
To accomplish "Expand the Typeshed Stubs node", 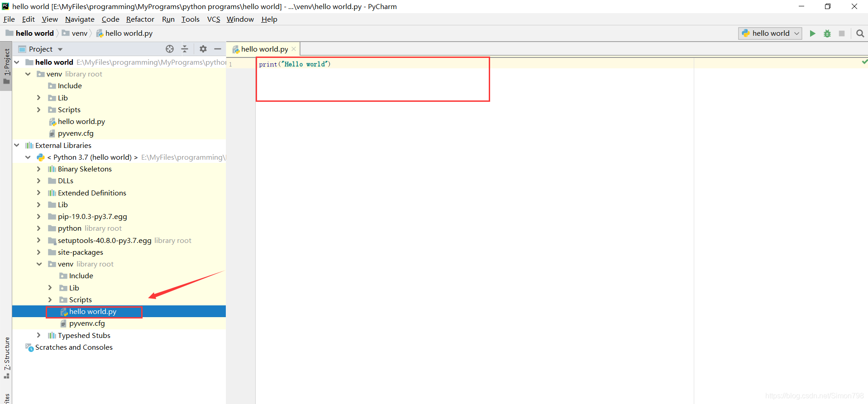I will click(39, 335).
